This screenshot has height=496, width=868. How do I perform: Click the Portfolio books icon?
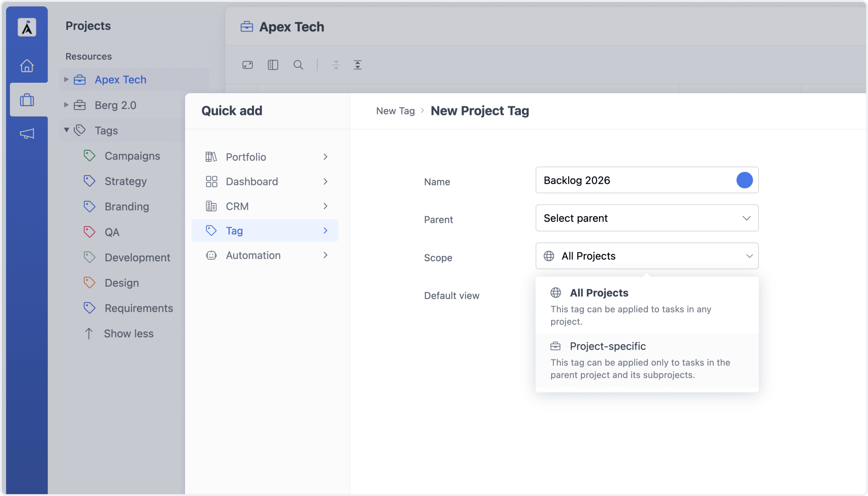[x=211, y=157]
